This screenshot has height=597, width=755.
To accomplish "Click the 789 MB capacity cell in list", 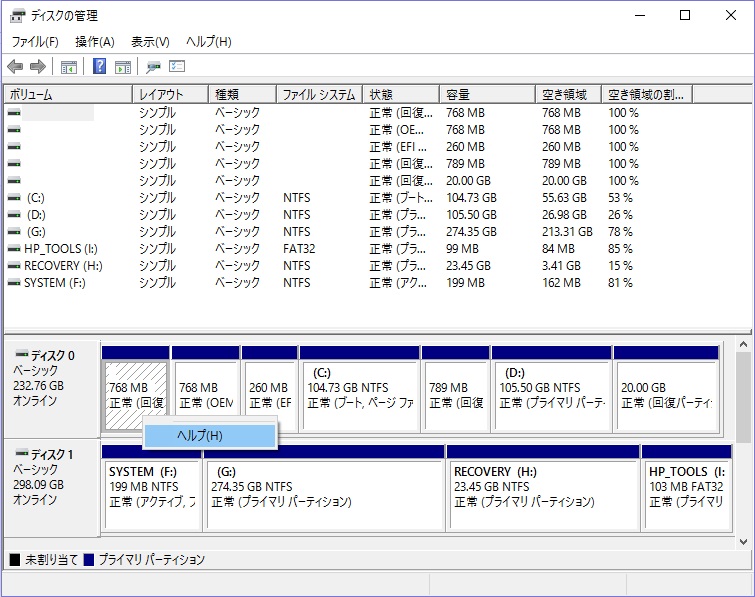I will (465, 164).
